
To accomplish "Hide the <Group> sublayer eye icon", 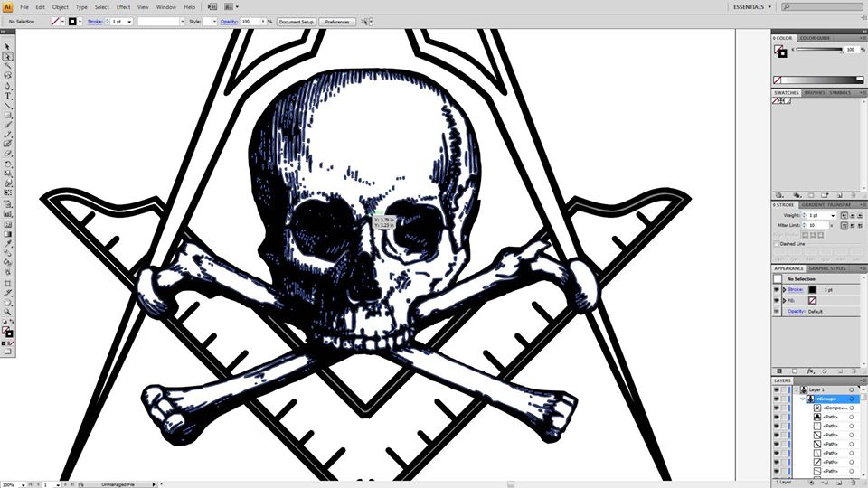I will click(x=776, y=399).
